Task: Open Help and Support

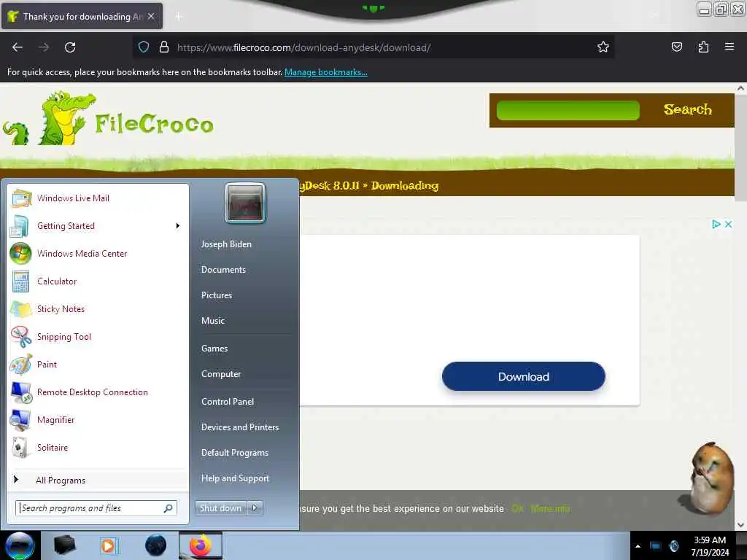Action: point(235,478)
